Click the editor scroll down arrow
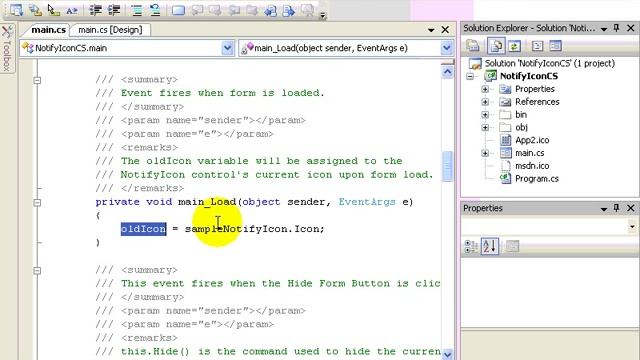Image resolution: width=640 pixels, height=360 pixels. pos(447,354)
